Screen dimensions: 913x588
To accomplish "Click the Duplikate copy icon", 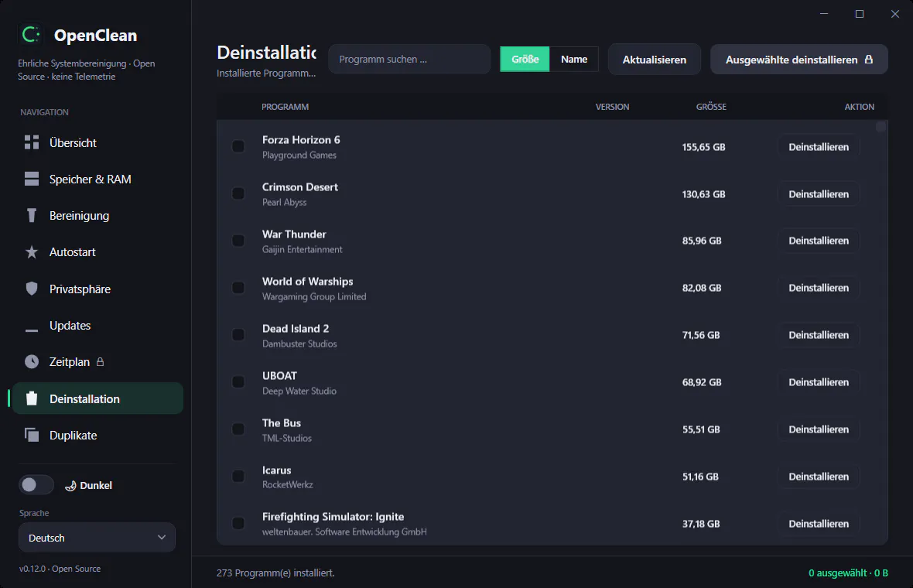I will 32,435.
